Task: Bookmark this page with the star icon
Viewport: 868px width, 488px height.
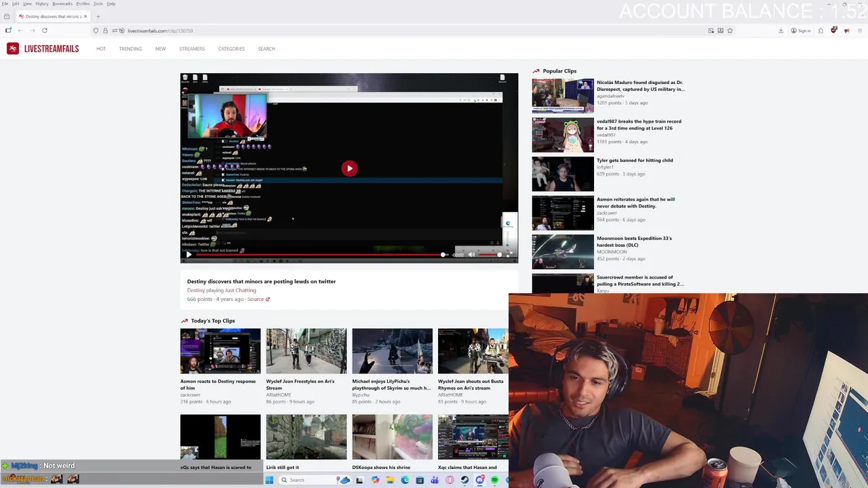Action: tap(730, 30)
